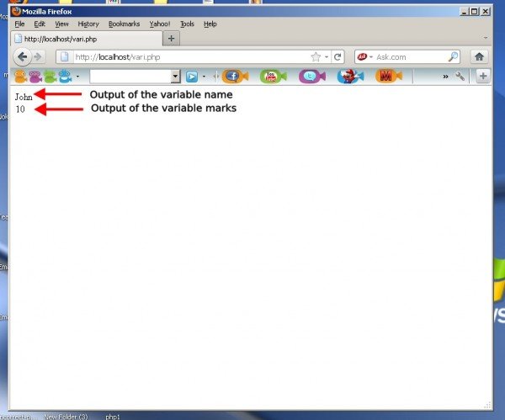505x420 pixels.
Task: Open the Bookmarks menu
Action: click(124, 24)
